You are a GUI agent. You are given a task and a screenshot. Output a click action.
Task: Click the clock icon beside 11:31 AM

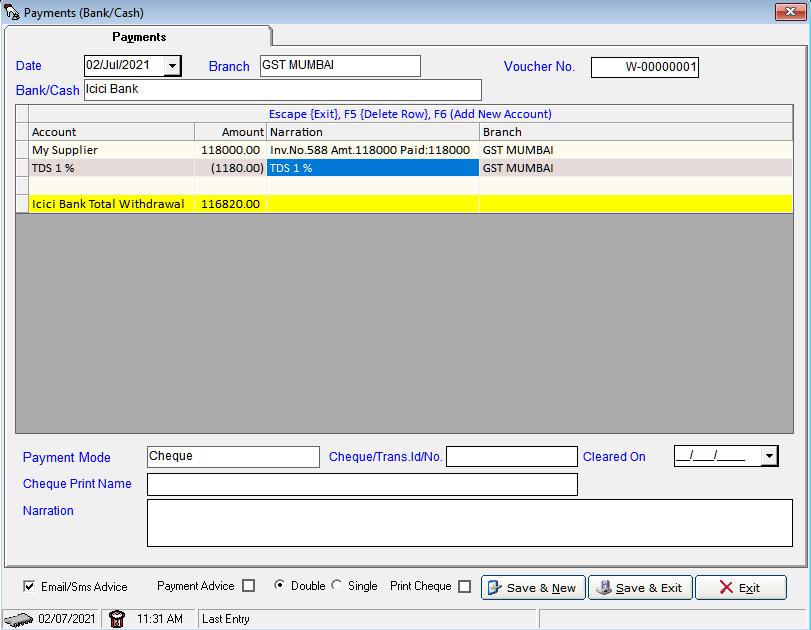point(117,619)
